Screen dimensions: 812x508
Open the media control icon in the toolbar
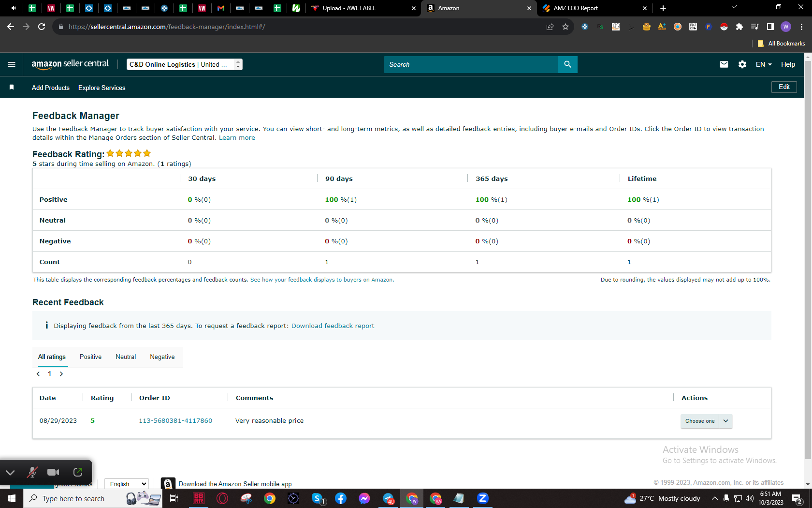[754, 27]
